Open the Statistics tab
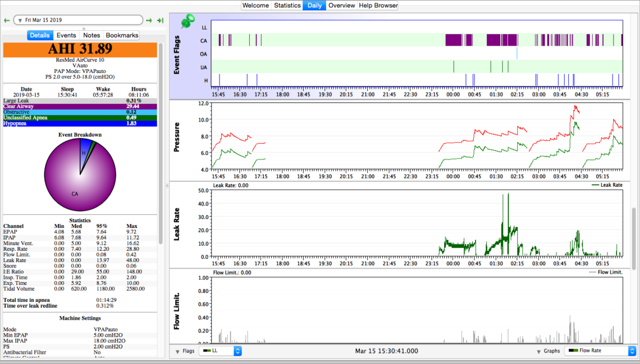Viewport: 640px width, 364px height. click(x=287, y=5)
